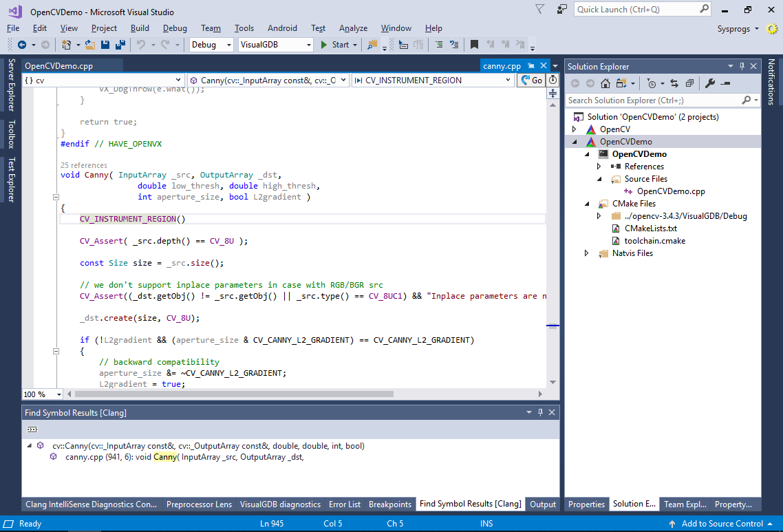Click the Uncomment selected lines icon
Screen dimensions: 783x532
click(x=454, y=45)
